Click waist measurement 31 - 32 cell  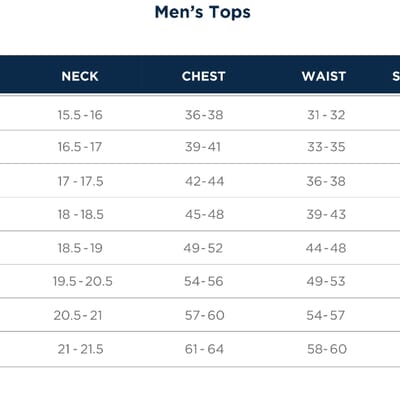coord(326,115)
